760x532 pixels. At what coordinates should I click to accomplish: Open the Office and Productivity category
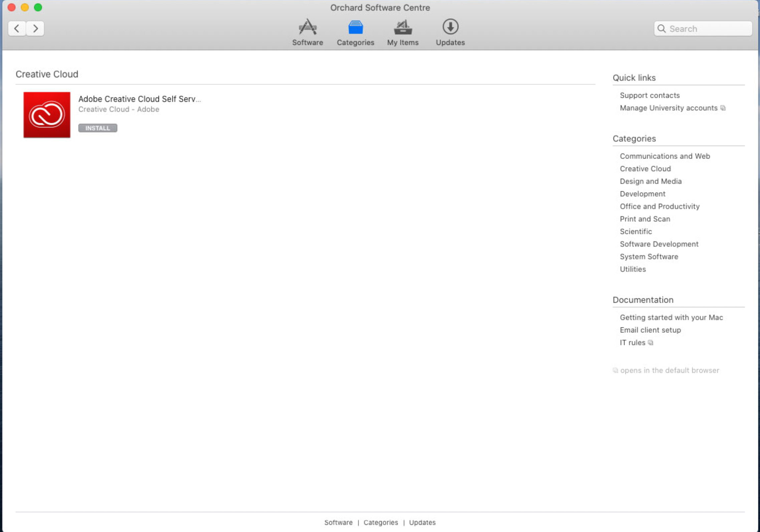click(659, 206)
